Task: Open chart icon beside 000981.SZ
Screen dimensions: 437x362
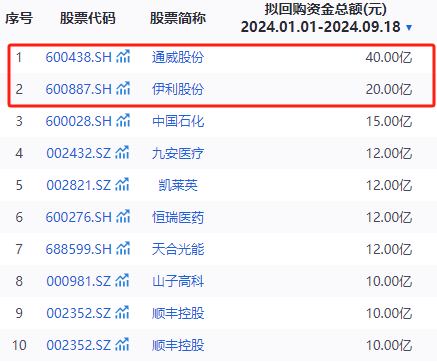Action: (x=122, y=280)
